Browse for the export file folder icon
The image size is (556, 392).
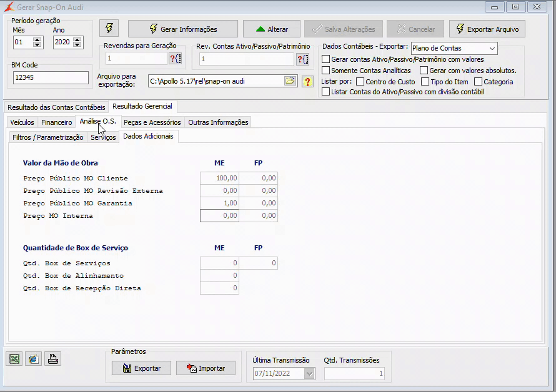(x=290, y=81)
